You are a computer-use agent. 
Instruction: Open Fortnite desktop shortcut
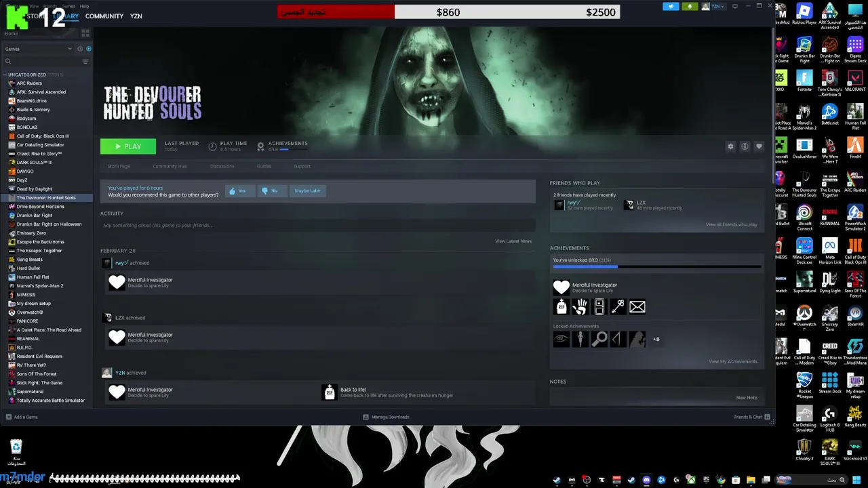pos(804,81)
